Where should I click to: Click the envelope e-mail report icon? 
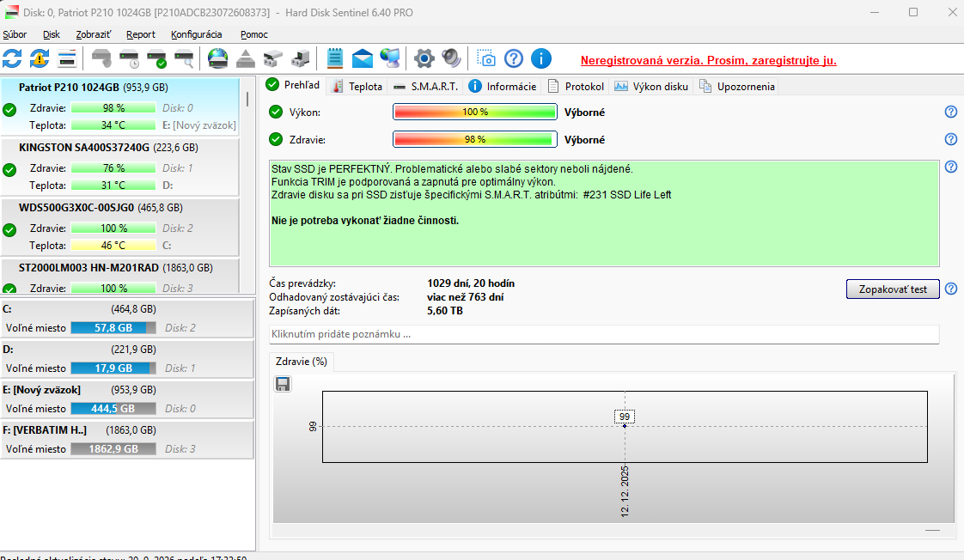coord(362,59)
